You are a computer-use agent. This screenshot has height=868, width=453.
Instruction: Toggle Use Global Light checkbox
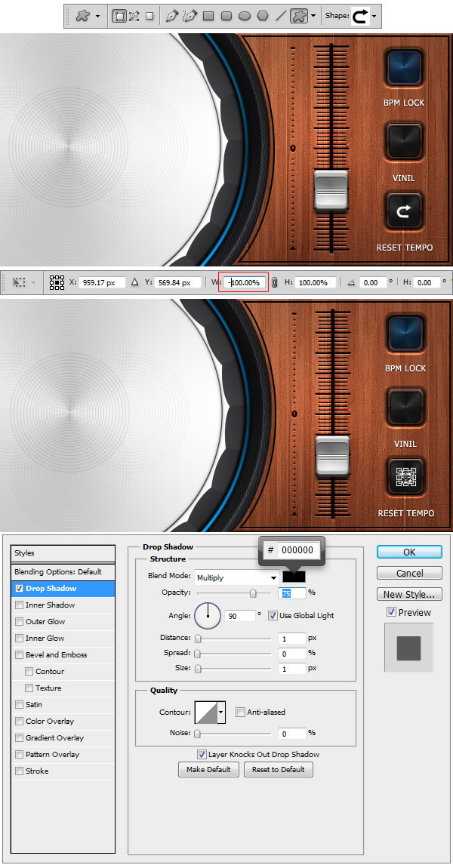tap(273, 616)
